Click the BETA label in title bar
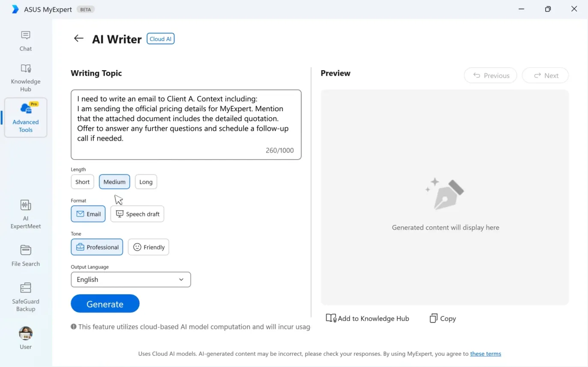 click(x=86, y=9)
